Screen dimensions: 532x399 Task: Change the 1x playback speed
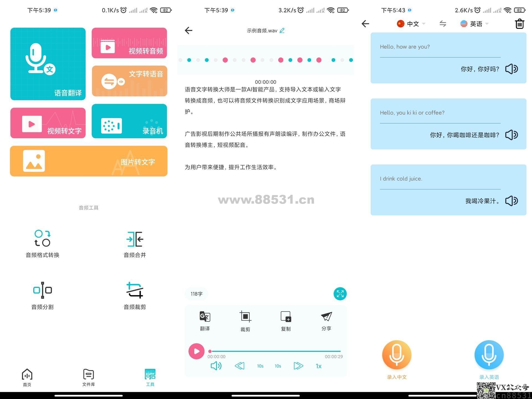click(319, 366)
